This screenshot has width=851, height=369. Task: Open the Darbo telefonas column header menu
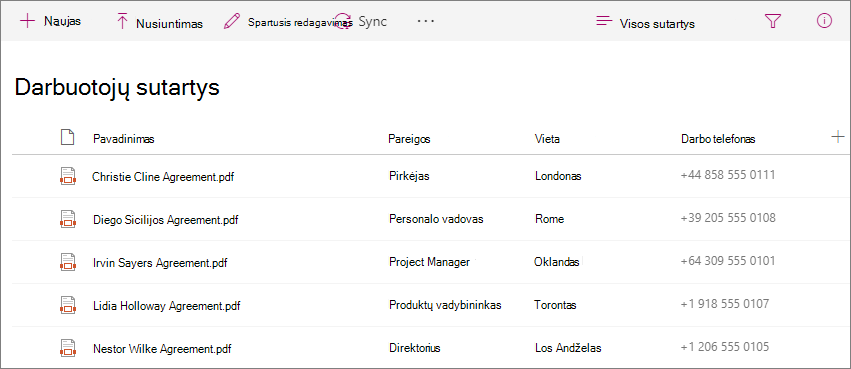click(x=718, y=139)
